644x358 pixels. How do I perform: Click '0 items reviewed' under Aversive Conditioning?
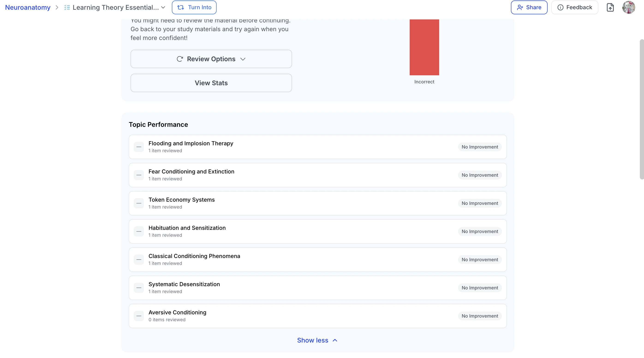coord(167,320)
